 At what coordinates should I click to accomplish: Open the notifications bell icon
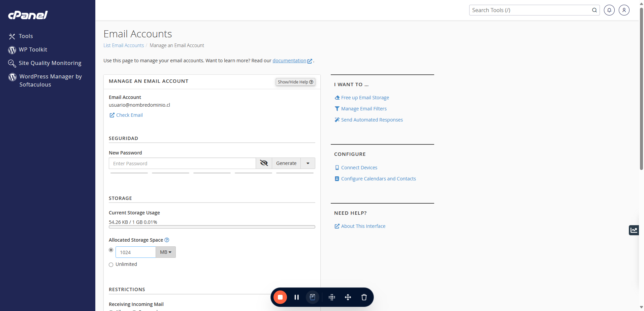[x=609, y=10]
